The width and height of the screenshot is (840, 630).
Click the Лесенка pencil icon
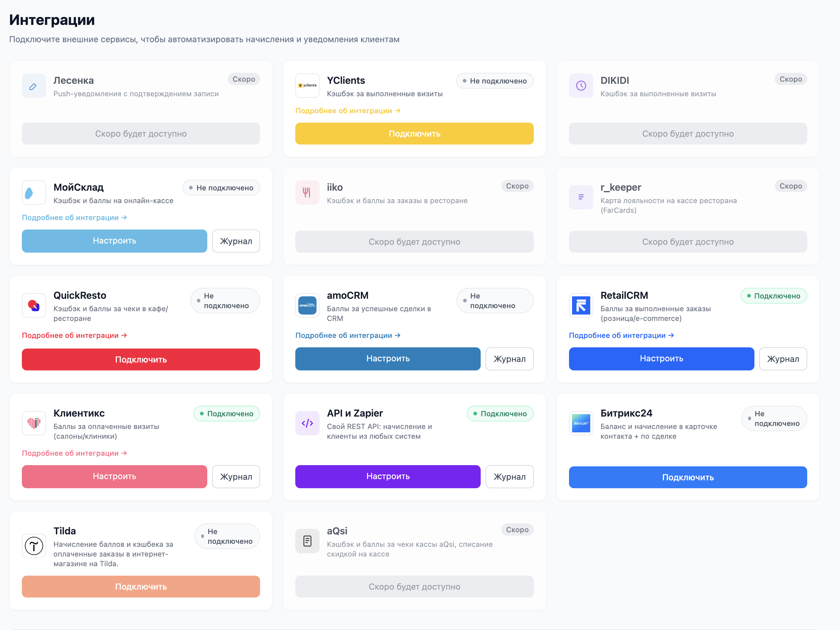tap(34, 86)
